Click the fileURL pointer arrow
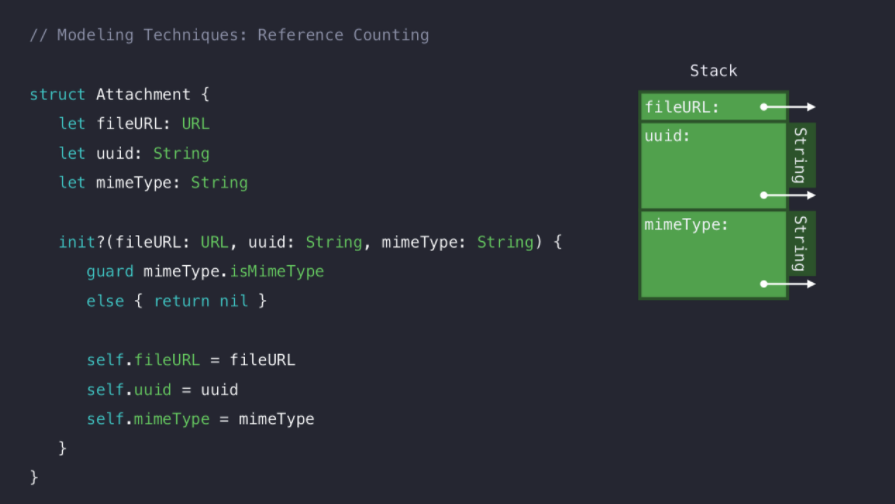 click(788, 107)
